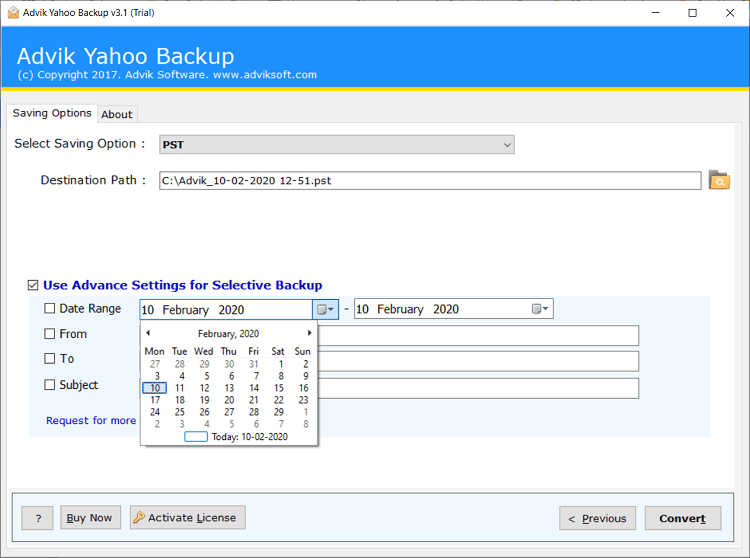Screen dimensions: 750x558
Task: Click the year 2020 in the start date
Action: (x=231, y=310)
